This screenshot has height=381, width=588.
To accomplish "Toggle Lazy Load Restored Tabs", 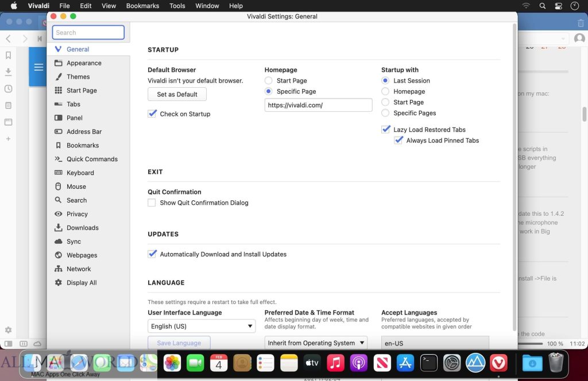I will pos(385,129).
